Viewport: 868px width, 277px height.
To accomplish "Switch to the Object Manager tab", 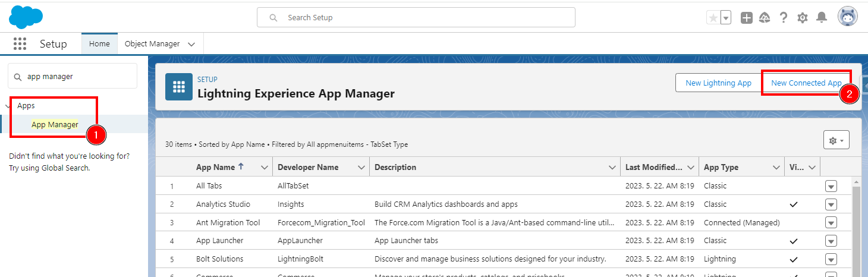I will (152, 43).
